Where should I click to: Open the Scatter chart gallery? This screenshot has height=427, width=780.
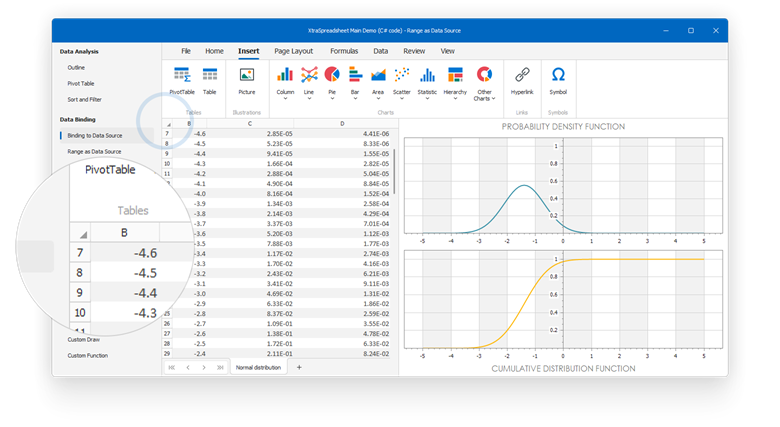coord(402,84)
